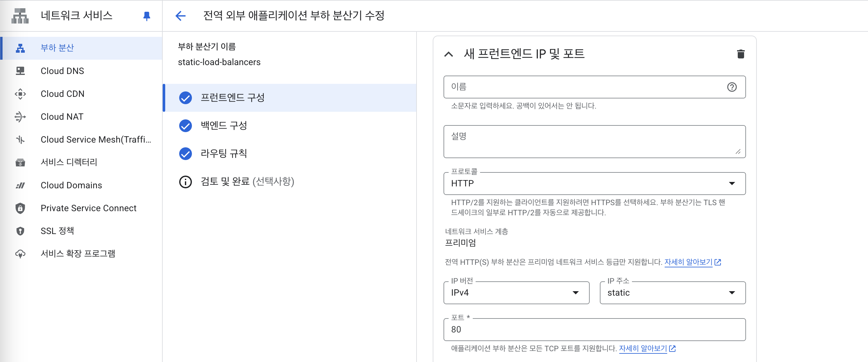
Task: Click the pin icon beside 네트워크 서비스
Action: click(x=146, y=16)
